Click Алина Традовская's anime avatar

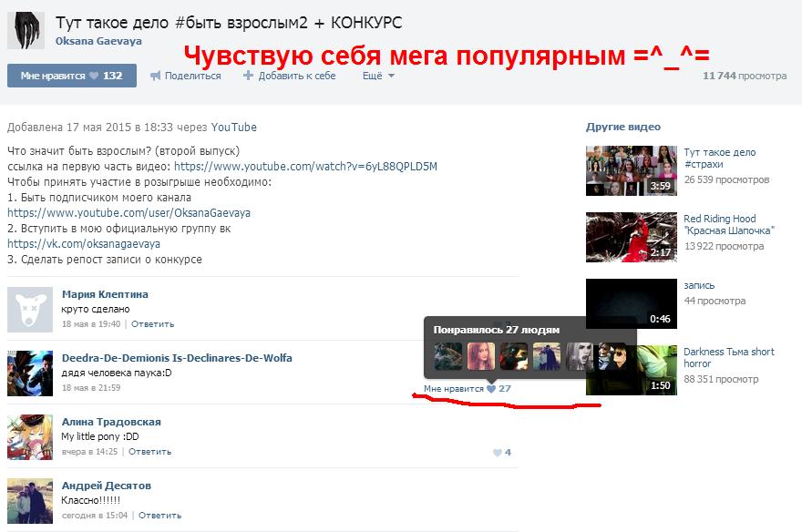pyautogui.click(x=30, y=437)
